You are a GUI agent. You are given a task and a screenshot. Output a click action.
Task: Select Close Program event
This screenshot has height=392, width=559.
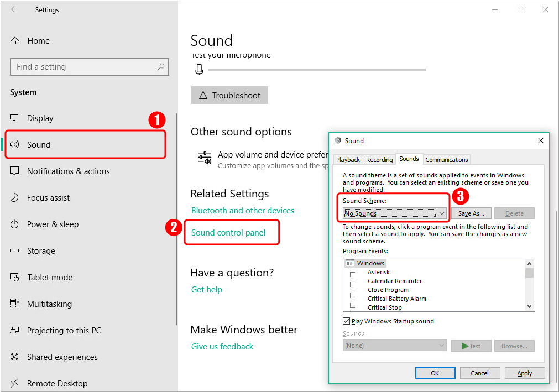point(388,290)
